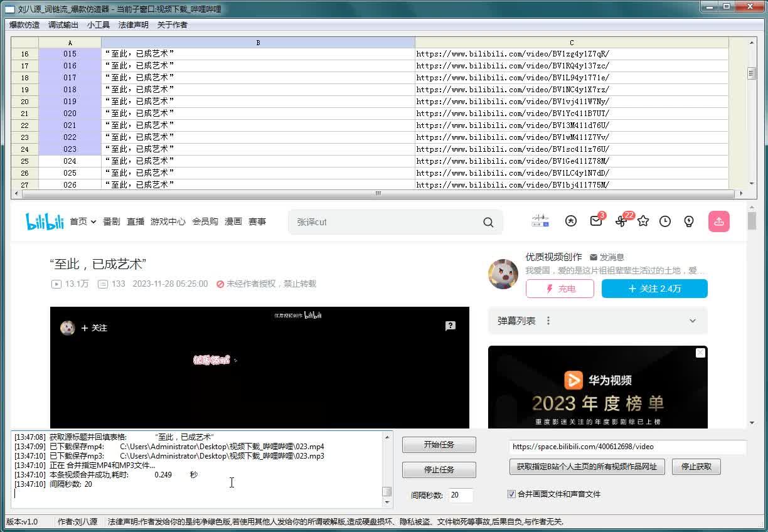
Task: Open the 法律声明 menu
Action: point(134,25)
